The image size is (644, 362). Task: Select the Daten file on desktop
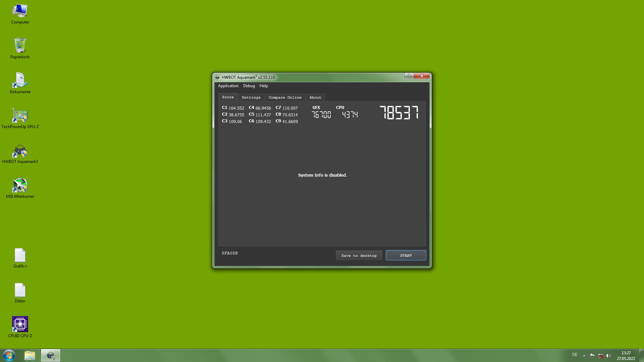[20, 293]
